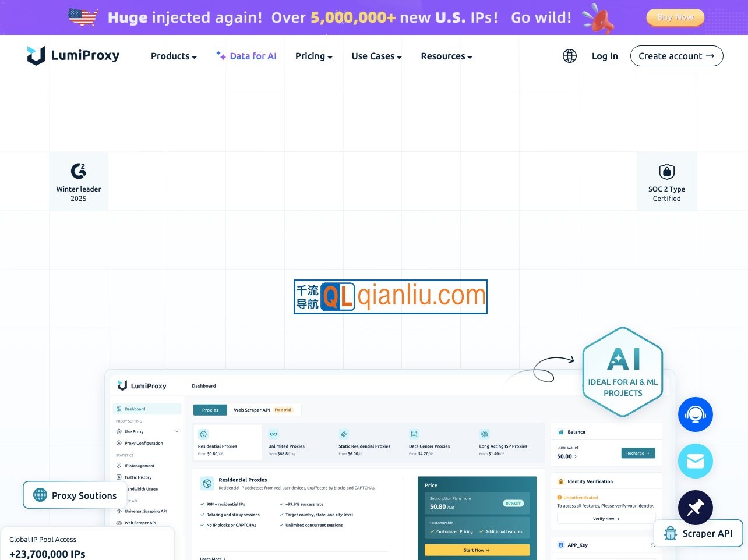
Task: Click the Log In link
Action: click(x=605, y=56)
